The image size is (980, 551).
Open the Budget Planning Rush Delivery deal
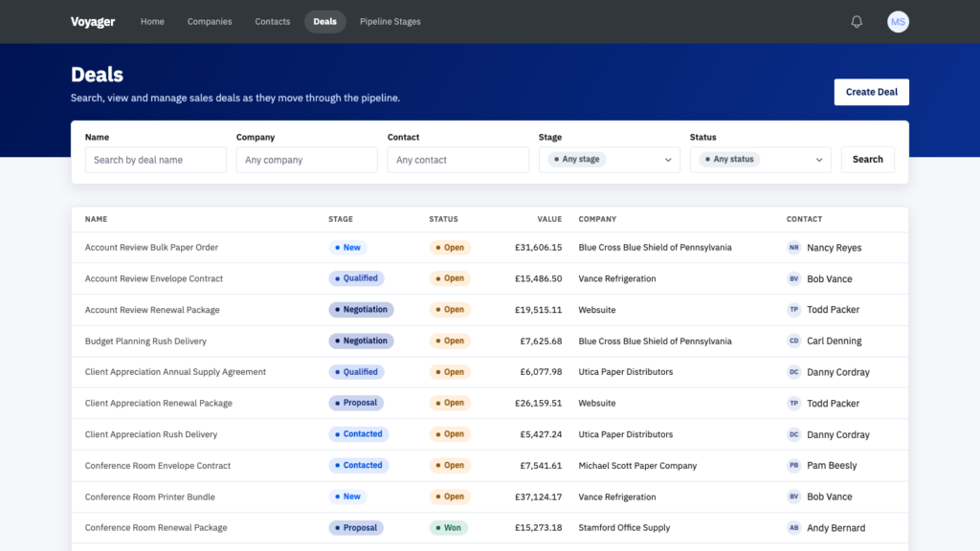(145, 342)
